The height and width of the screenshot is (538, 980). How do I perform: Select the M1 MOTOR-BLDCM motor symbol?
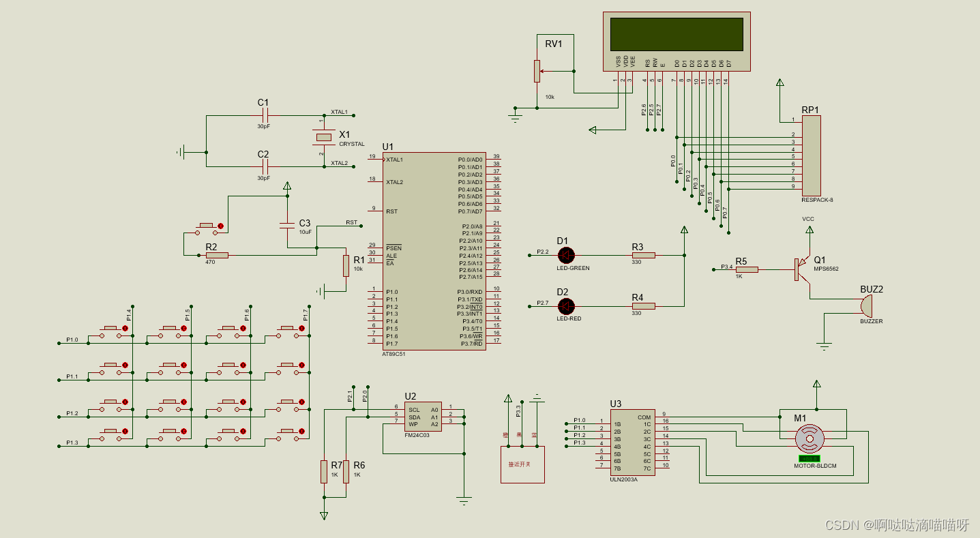810,439
